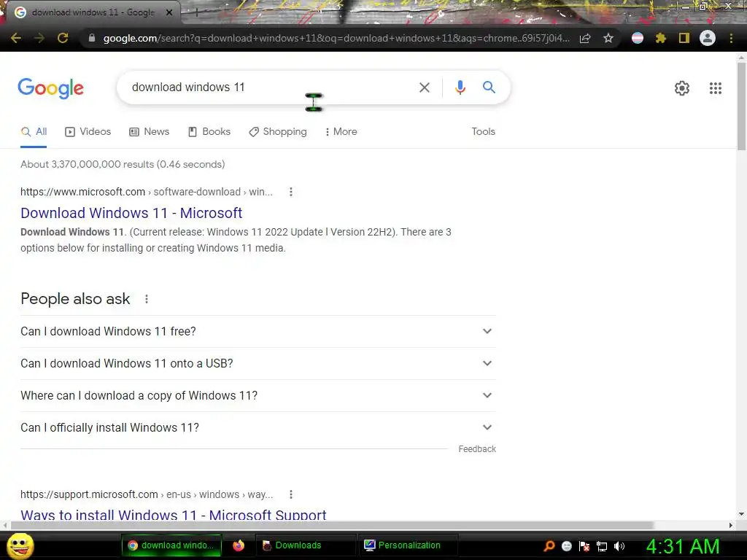
Task: Open the Downloads taskbar window
Action: 306,545
